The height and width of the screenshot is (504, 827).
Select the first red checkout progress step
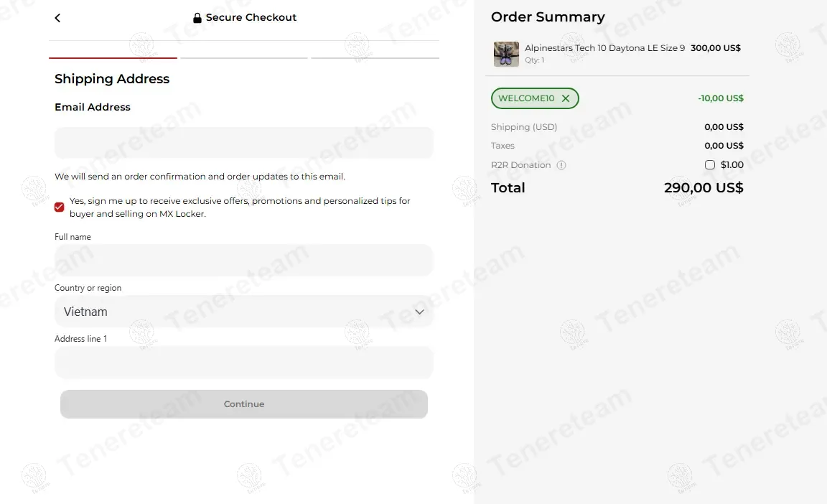[113, 57]
